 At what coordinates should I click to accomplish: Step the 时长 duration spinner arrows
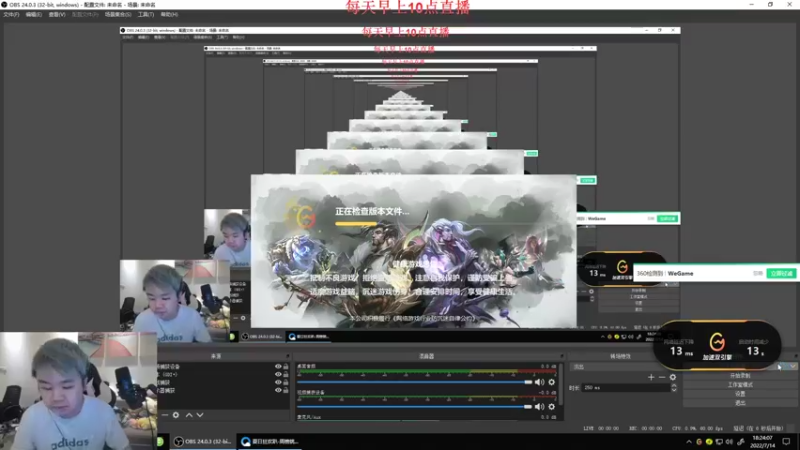click(x=674, y=388)
